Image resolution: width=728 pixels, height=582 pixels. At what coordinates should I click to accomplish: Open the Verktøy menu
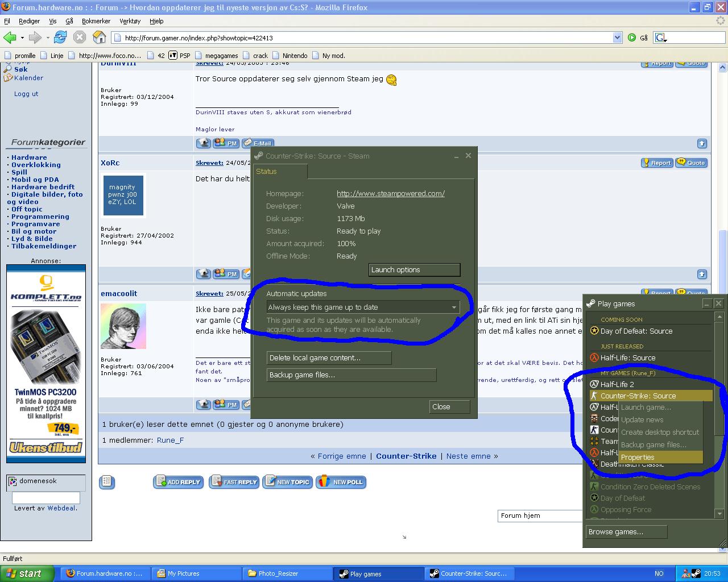(130, 21)
